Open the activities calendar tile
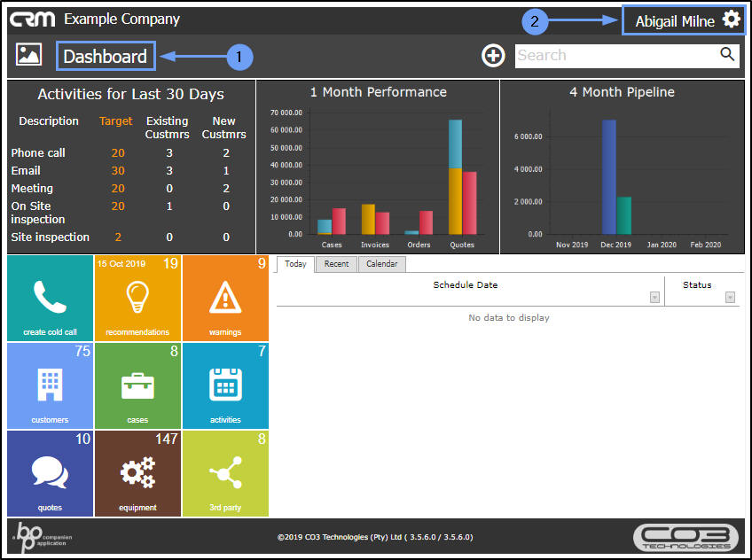This screenshot has width=752, height=560. [225, 385]
